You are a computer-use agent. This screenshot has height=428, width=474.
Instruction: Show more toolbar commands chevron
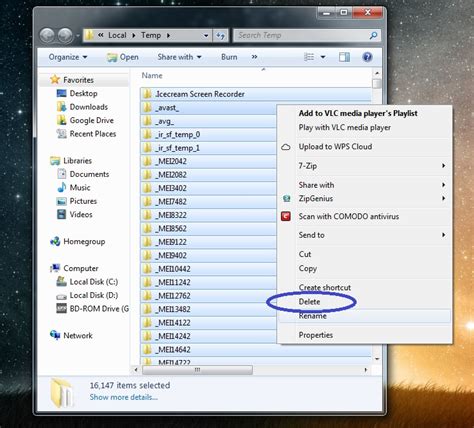(254, 57)
